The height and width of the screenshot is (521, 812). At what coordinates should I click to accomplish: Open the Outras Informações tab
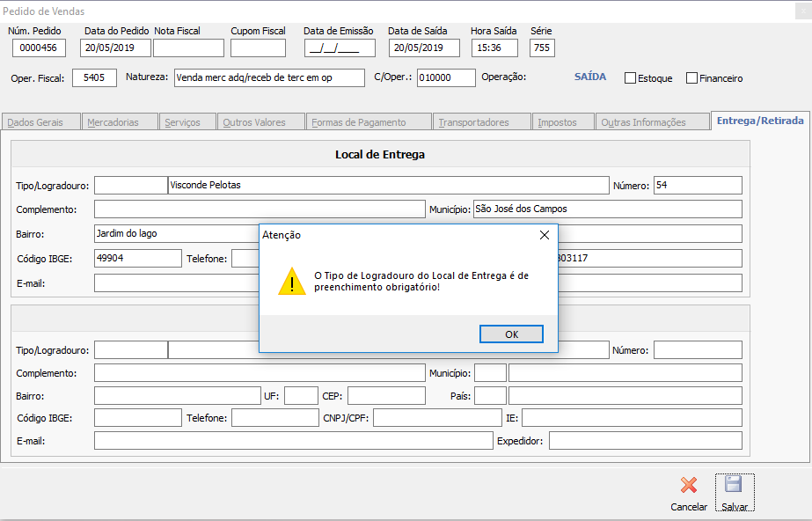(x=653, y=122)
